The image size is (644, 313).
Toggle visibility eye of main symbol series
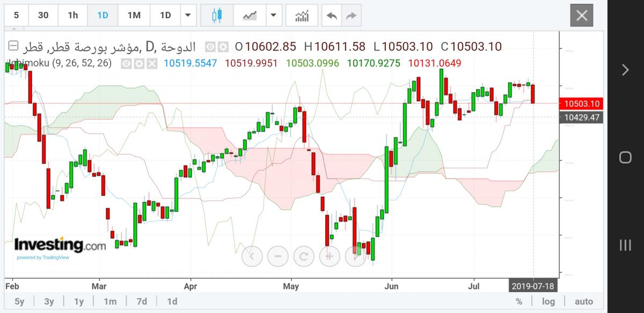click(x=211, y=47)
